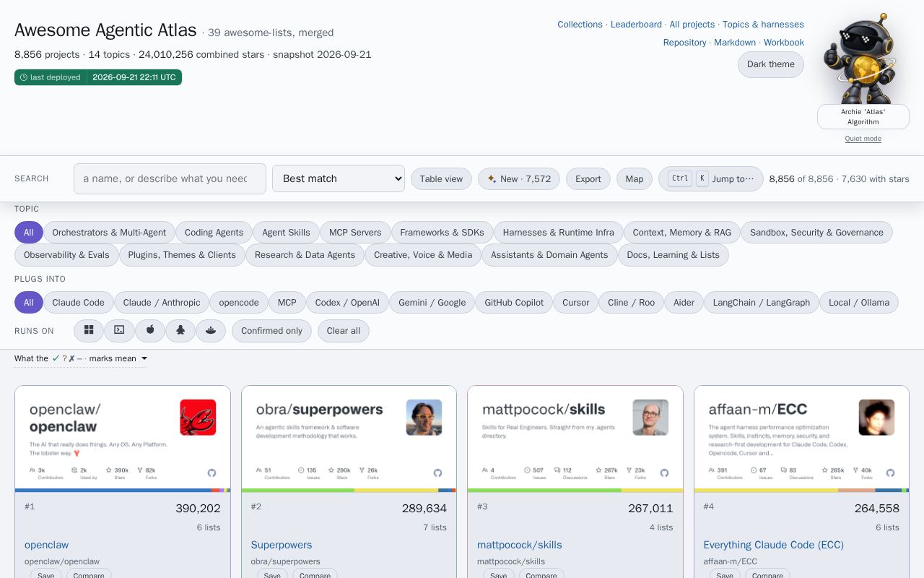Focus the search input field
Screen dimensions: 924x578
click(x=170, y=178)
